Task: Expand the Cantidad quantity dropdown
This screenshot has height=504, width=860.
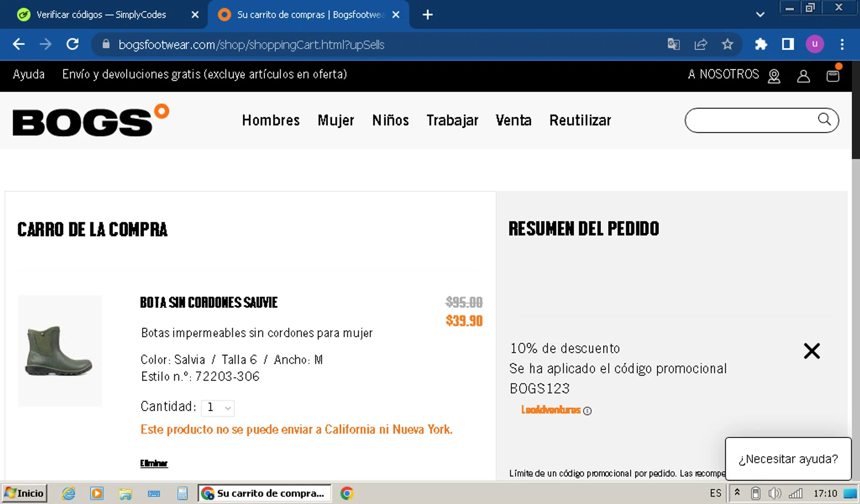Action: pos(218,408)
